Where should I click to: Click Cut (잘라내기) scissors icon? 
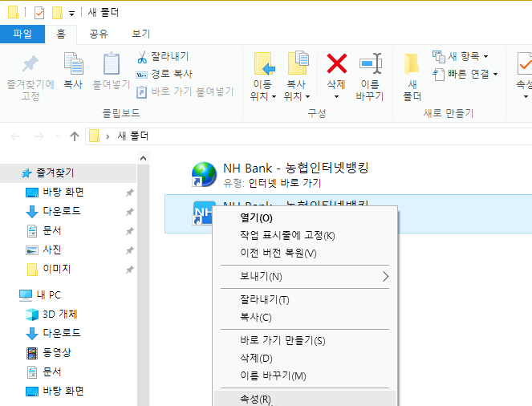coord(142,57)
